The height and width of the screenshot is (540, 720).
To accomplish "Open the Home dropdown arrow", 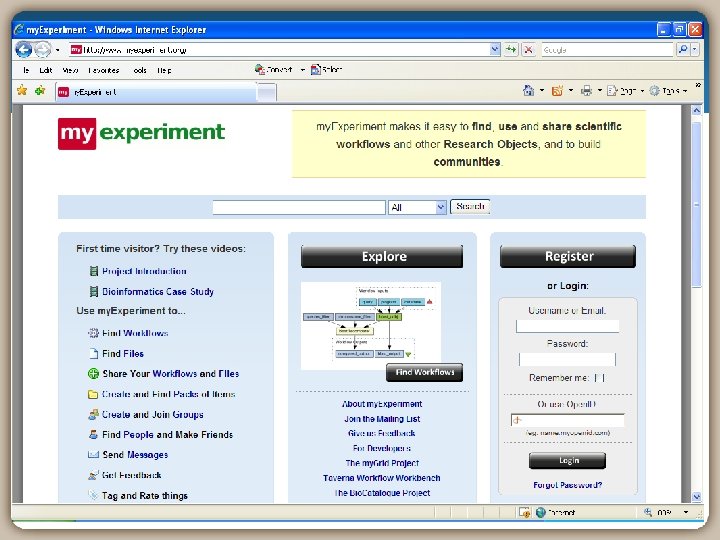I will [542, 90].
